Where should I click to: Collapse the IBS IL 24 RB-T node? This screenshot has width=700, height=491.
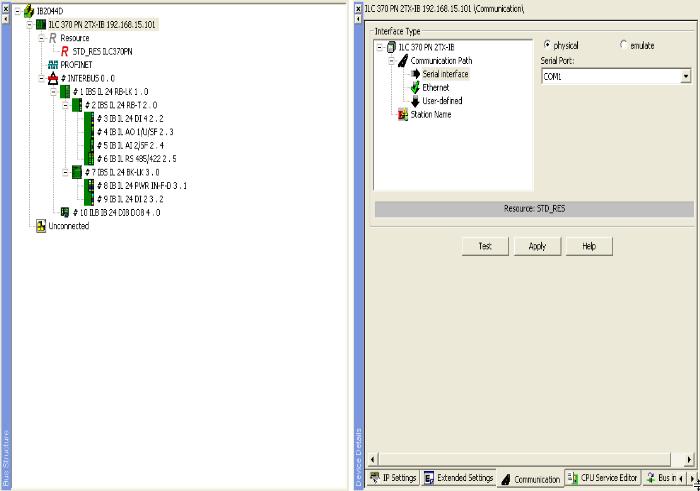point(65,105)
